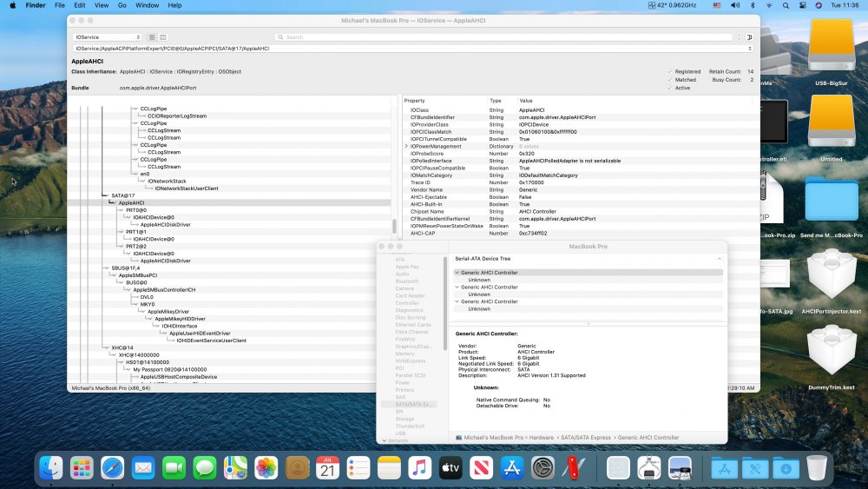The height and width of the screenshot is (489, 868).
Task: Collapse the XHC@14 tree node
Action: (x=106, y=347)
